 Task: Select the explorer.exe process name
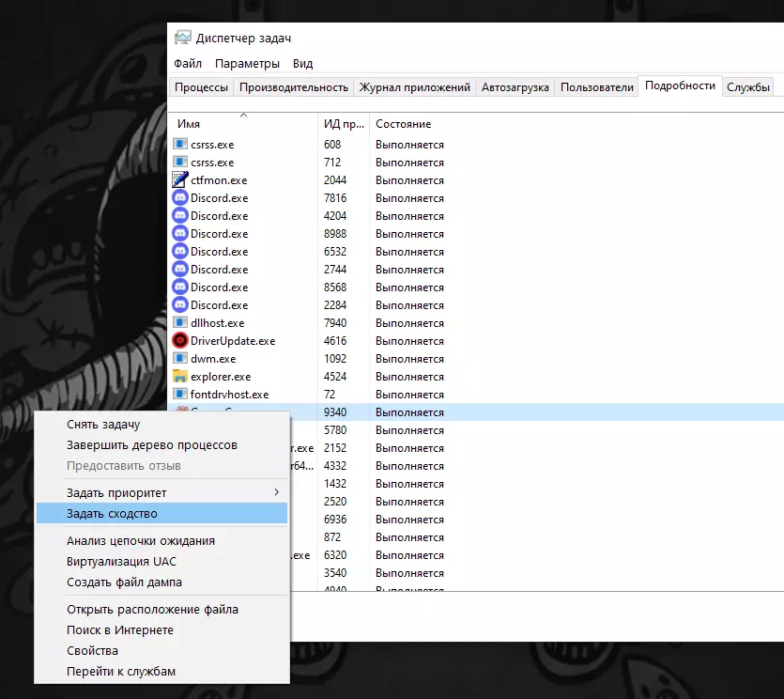pyautogui.click(x=221, y=377)
